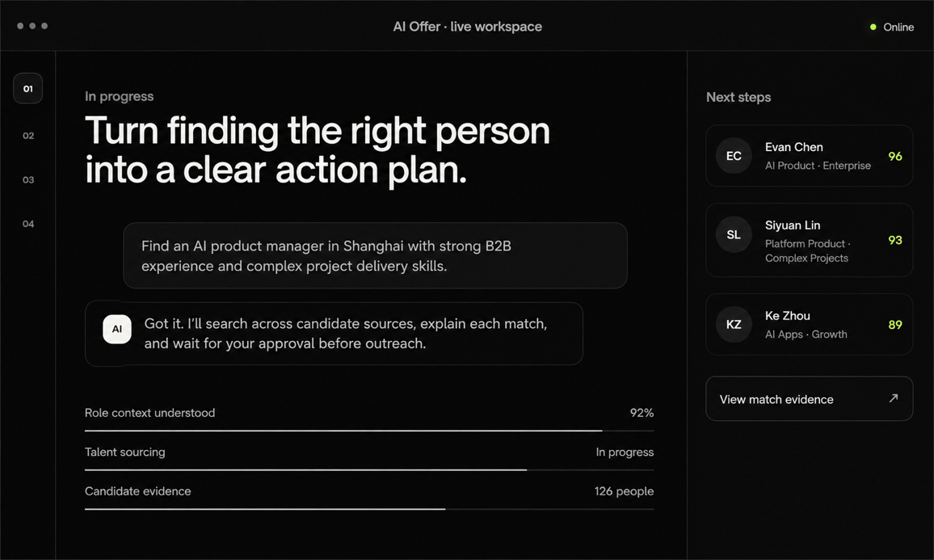Click the Candidate evidence progress bar

coord(369,509)
